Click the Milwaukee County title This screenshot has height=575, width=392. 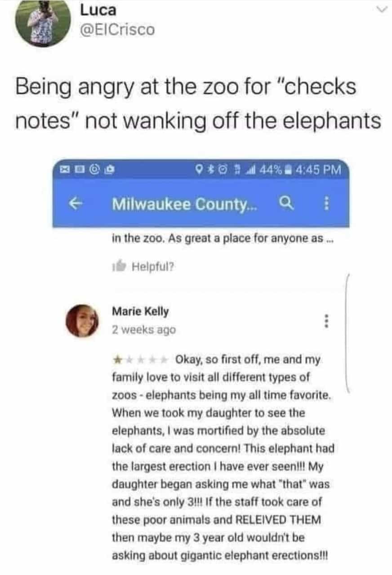pos(180,205)
